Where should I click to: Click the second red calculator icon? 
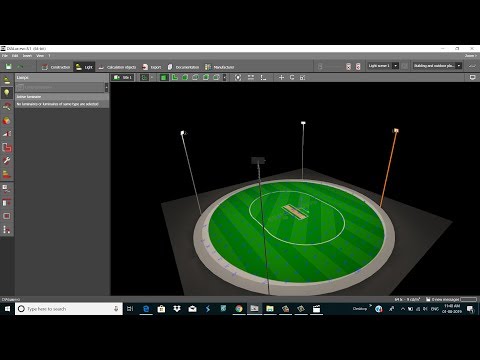pos(358,66)
